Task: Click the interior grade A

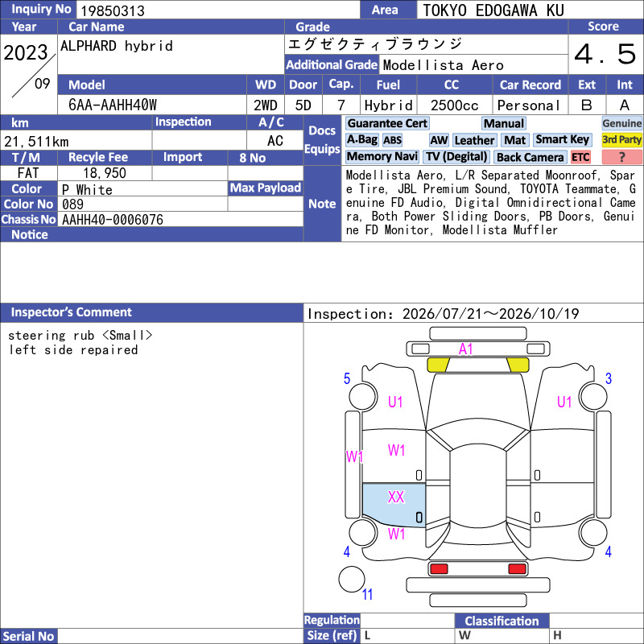Action: [x=625, y=105]
